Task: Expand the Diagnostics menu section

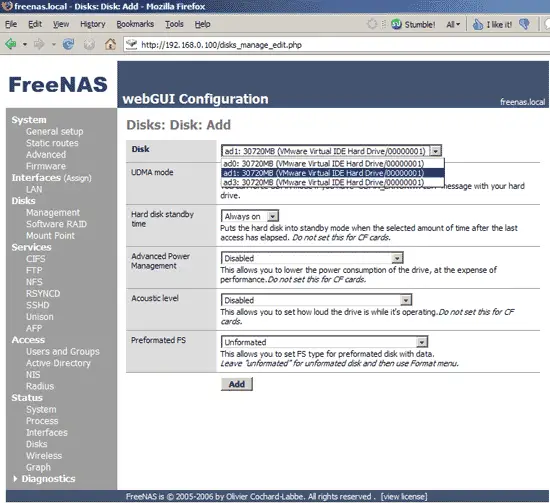Action: point(45,479)
